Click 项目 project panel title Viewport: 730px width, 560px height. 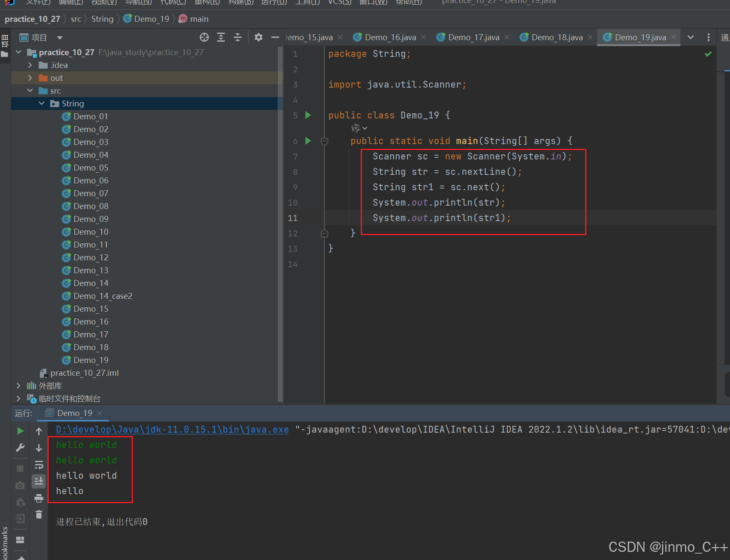39,38
